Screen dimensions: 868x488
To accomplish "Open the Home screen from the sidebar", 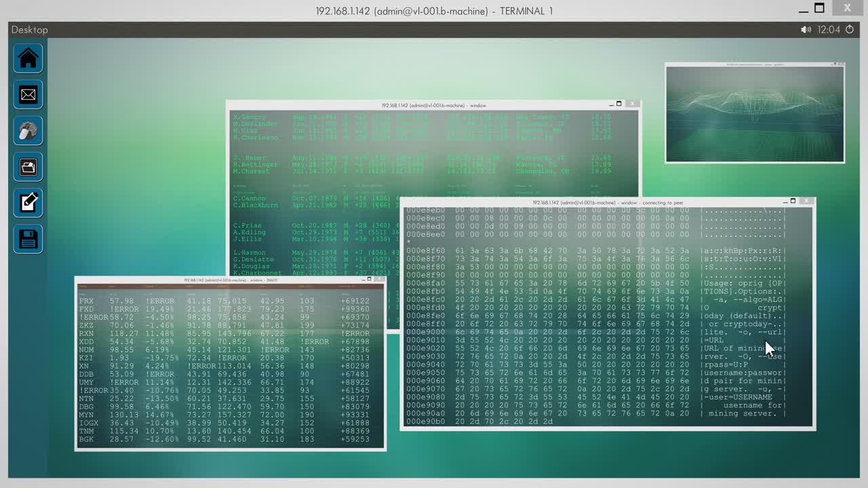I will (x=28, y=58).
